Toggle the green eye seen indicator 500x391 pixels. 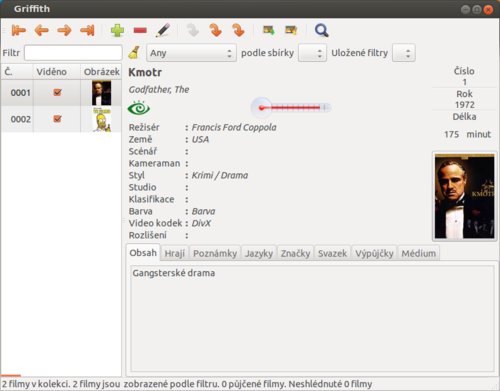[139, 108]
